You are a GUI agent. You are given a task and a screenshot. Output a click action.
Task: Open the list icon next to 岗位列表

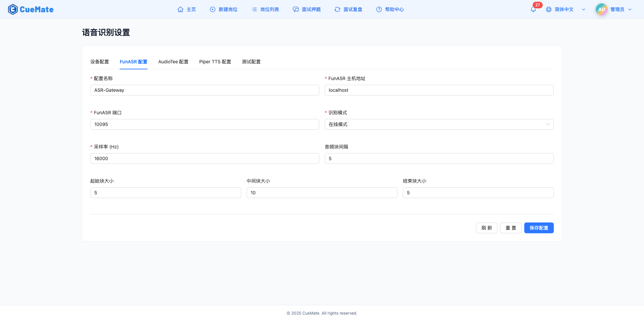pos(254,9)
